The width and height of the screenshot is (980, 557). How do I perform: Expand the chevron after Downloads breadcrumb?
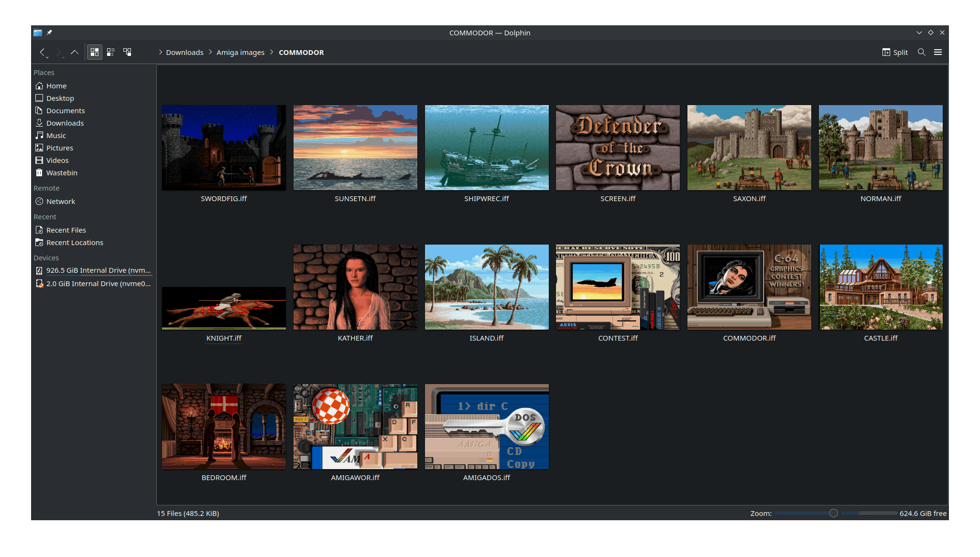(x=210, y=52)
